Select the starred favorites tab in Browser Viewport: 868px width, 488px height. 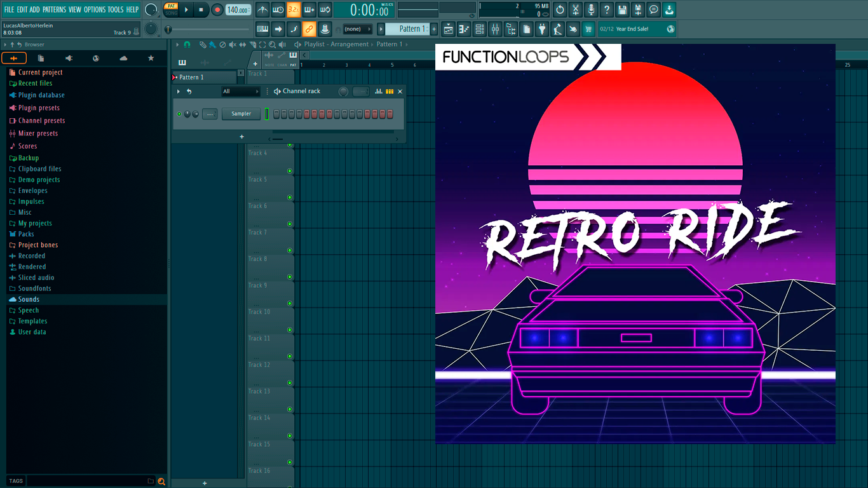coord(151,58)
